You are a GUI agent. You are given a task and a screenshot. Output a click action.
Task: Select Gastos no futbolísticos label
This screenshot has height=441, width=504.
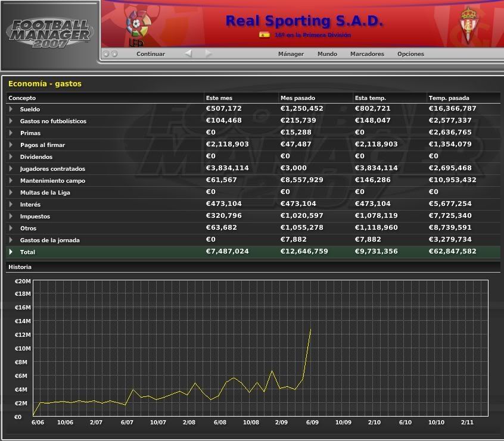click(53, 121)
